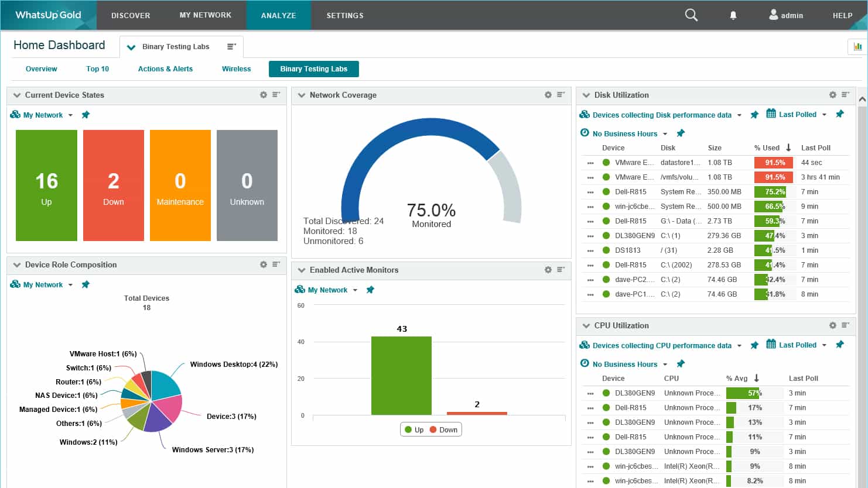Open Network Coverage panel menu icon
This screenshot has height=488, width=868.
[561, 95]
